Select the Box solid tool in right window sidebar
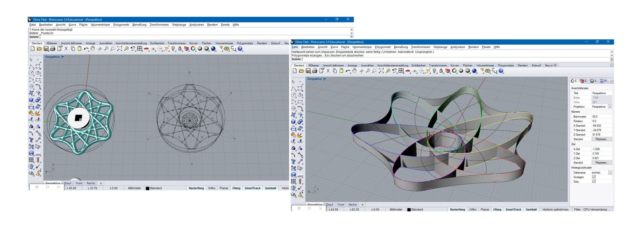 [x=293, y=122]
